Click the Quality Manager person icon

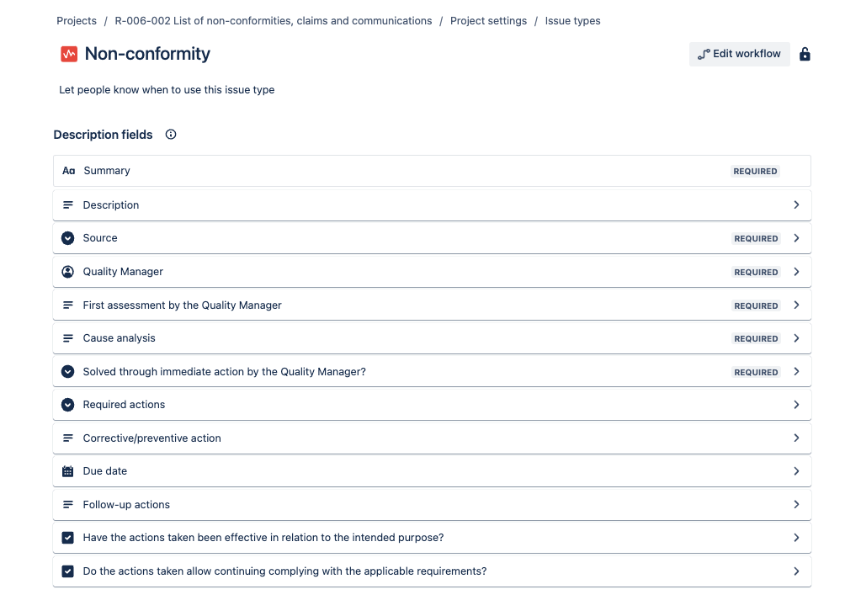point(68,272)
